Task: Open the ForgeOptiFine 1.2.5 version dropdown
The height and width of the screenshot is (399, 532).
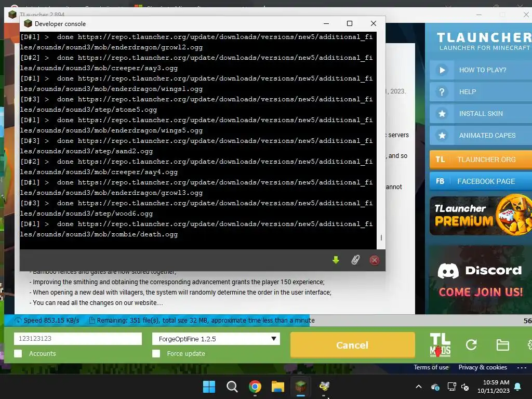Action: 216,339
